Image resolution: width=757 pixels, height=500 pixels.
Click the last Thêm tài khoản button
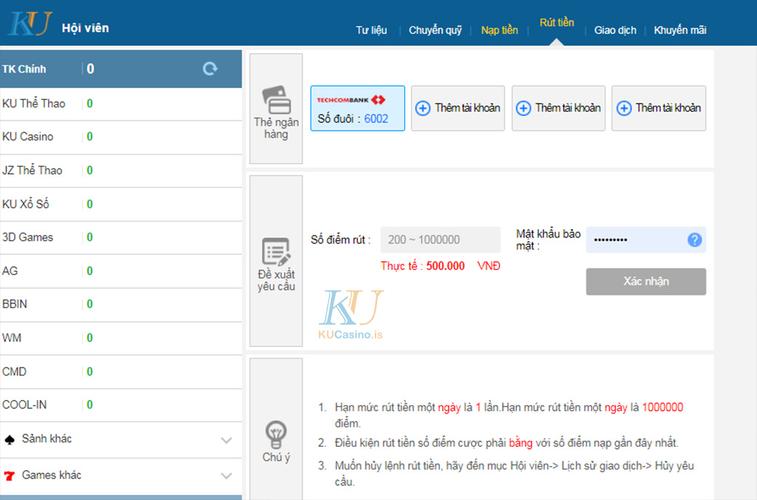[x=659, y=108]
